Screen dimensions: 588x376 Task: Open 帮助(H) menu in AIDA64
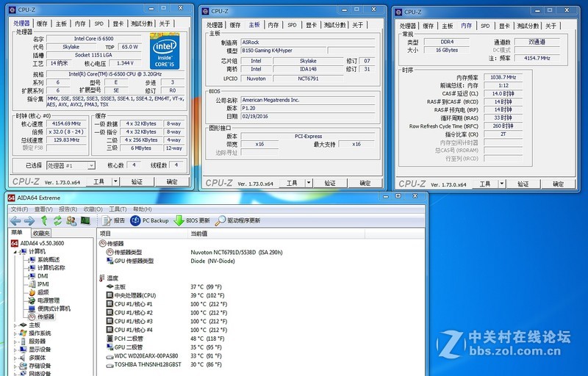(142, 209)
